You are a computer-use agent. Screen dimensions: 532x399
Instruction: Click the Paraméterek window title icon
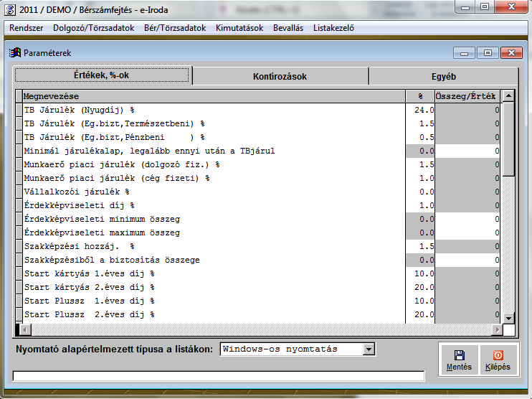pos(14,53)
